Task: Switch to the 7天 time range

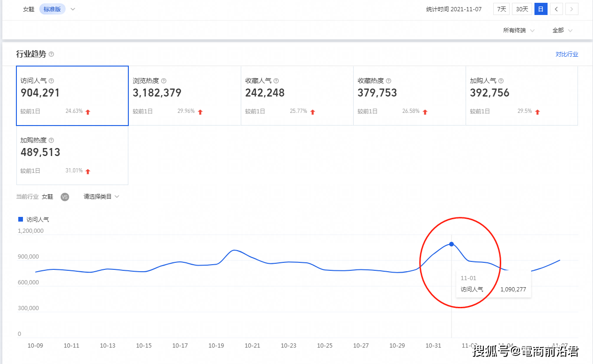Action: (x=501, y=9)
